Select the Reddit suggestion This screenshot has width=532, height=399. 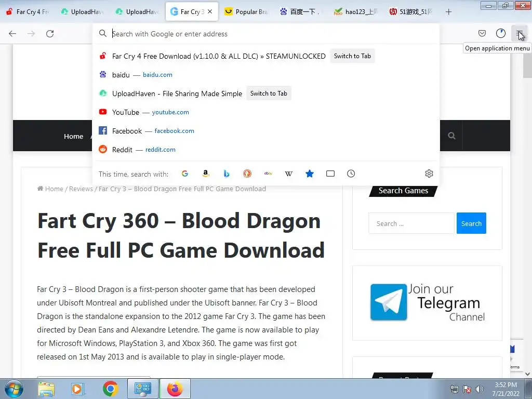pos(265,149)
